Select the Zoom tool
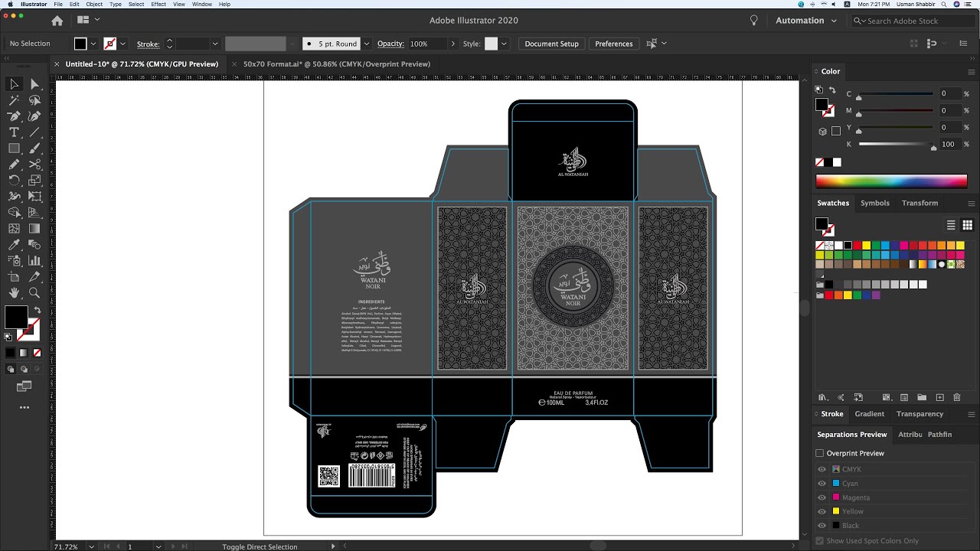The width and height of the screenshot is (980, 551). (34, 293)
